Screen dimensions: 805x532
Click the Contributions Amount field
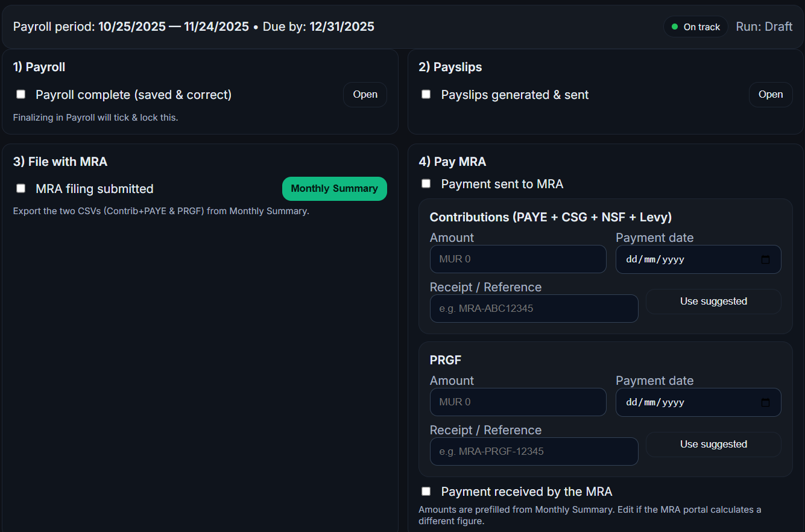click(518, 259)
